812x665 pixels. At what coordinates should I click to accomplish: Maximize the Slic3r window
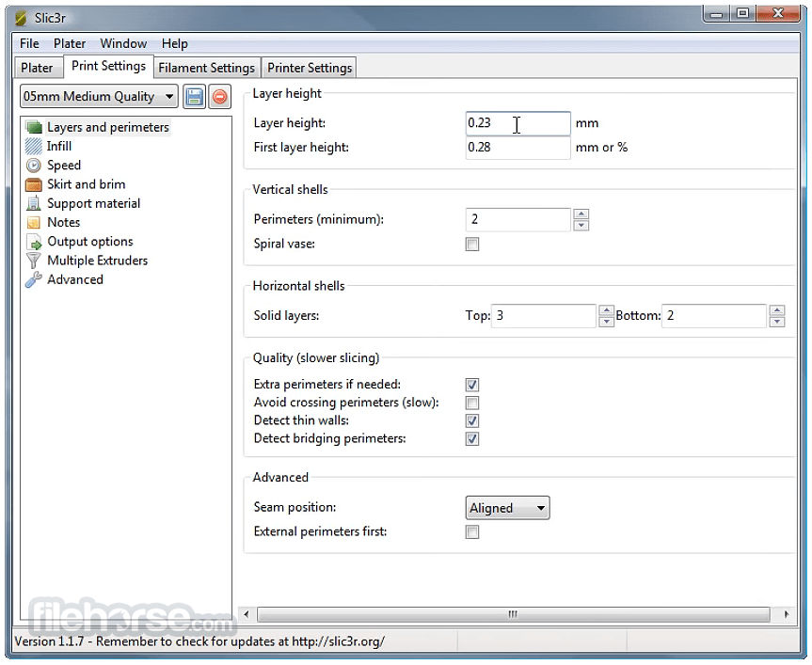742,14
